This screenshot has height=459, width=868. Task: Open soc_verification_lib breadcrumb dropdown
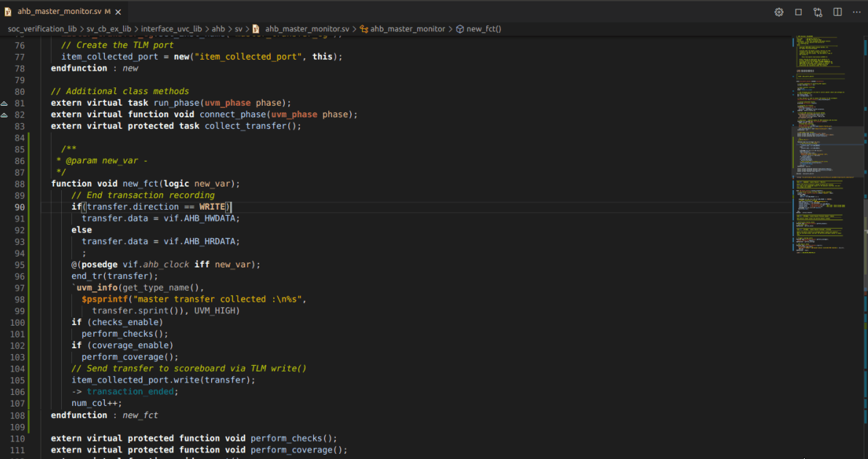point(42,29)
